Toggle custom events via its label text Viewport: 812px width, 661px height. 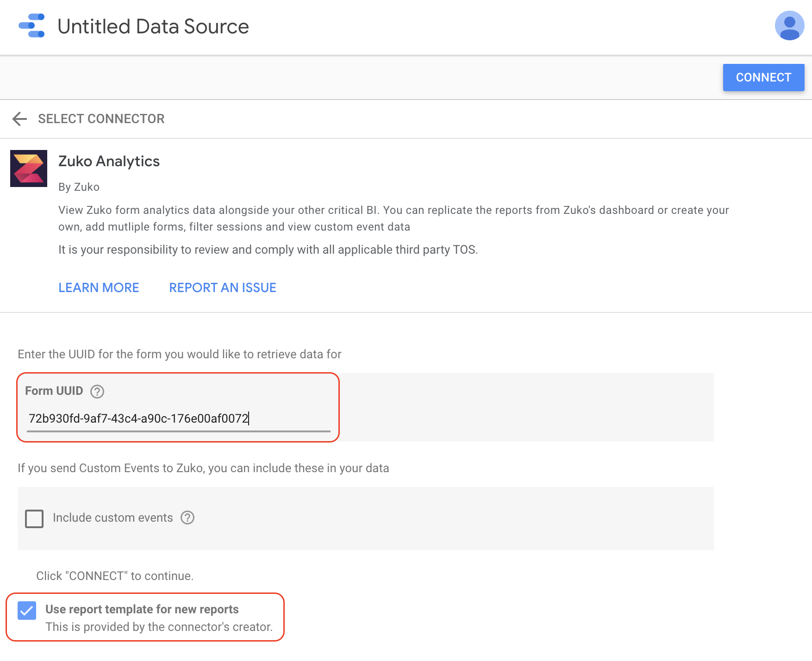(112, 518)
